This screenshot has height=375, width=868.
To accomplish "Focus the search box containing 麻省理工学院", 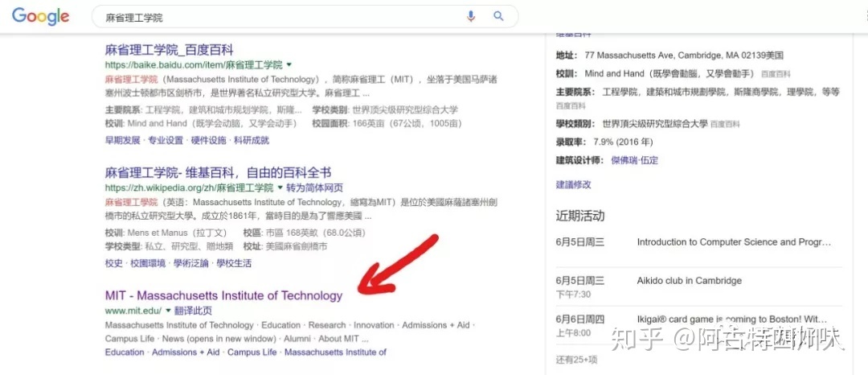I will [x=305, y=17].
